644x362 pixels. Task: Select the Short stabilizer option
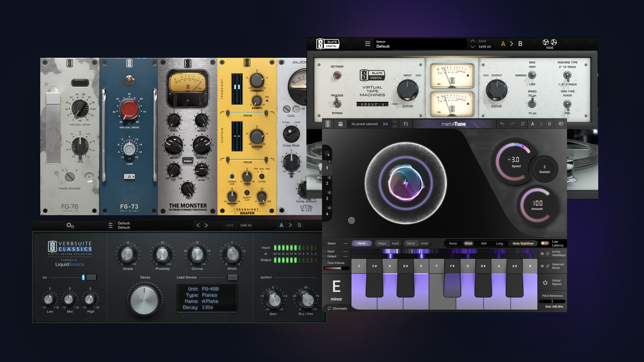click(468, 243)
